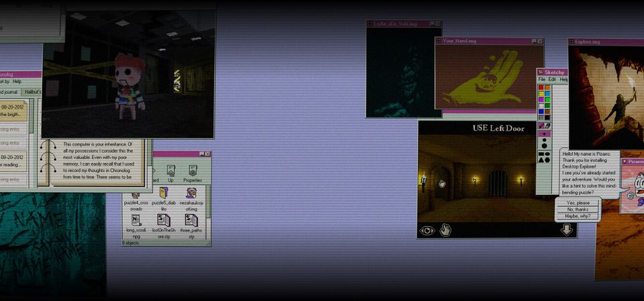The width and height of the screenshot is (644, 301).
Task: Click the Up icon in the file browser
Action: [171, 173]
